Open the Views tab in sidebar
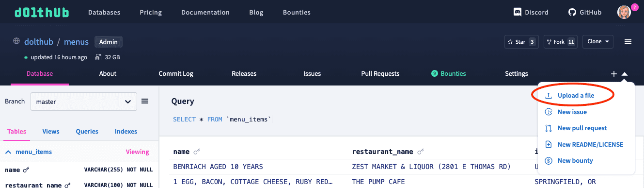This screenshot has height=188, width=644. click(x=51, y=131)
